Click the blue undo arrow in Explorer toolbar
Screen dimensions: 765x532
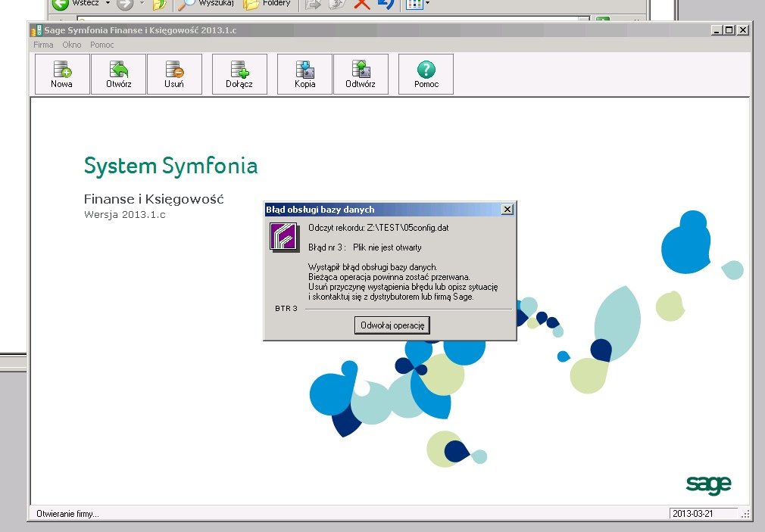pyautogui.click(x=386, y=4)
